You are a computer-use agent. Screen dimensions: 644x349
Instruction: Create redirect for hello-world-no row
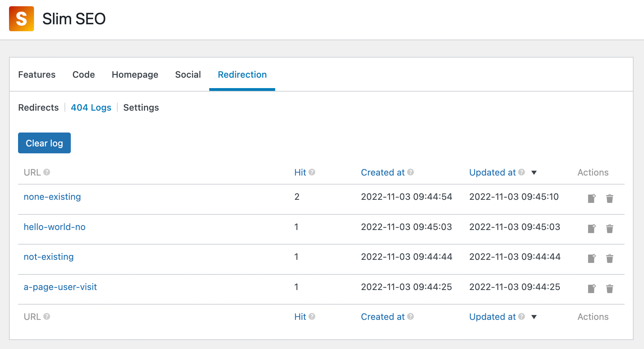click(592, 229)
